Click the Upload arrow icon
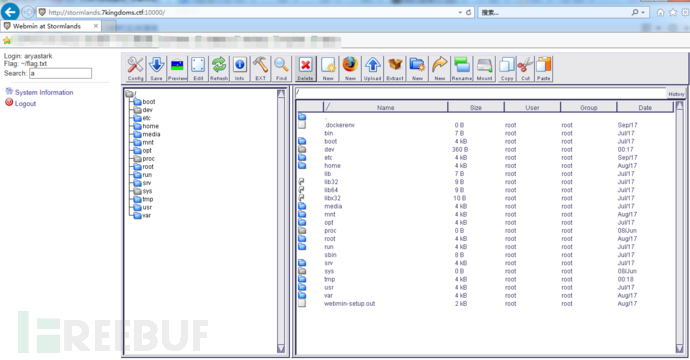This screenshot has width=690, height=360. coord(372,69)
